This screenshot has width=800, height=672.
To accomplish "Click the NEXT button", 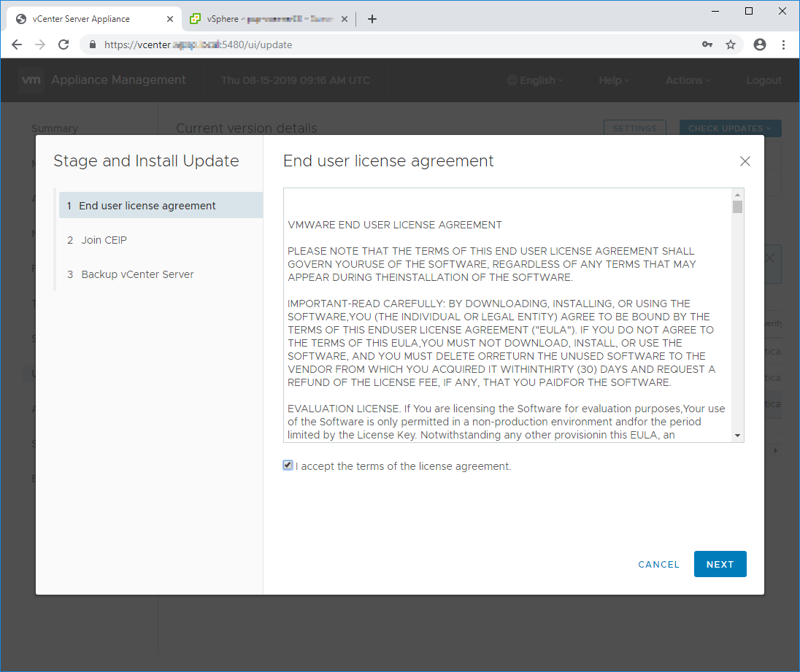I will pos(720,564).
